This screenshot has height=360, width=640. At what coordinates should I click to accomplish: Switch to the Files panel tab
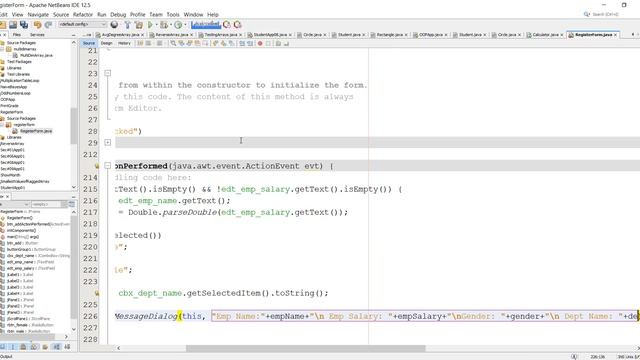coord(17,35)
